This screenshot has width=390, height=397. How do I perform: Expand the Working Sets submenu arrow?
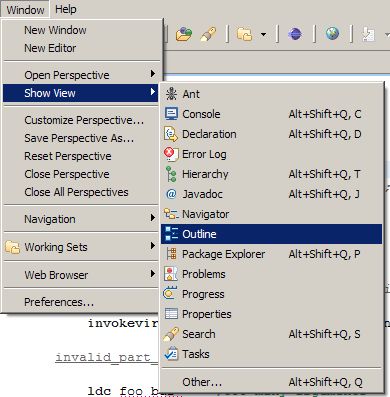[x=153, y=246]
